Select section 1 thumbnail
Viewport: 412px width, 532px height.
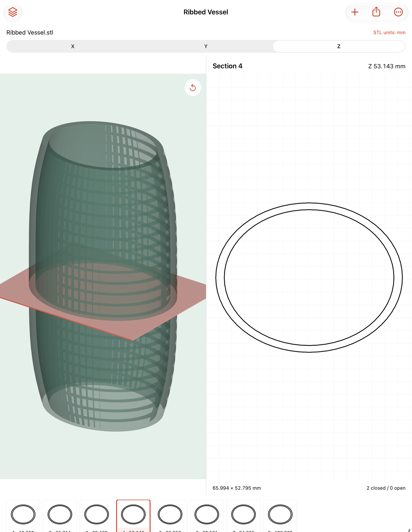tap(23, 516)
